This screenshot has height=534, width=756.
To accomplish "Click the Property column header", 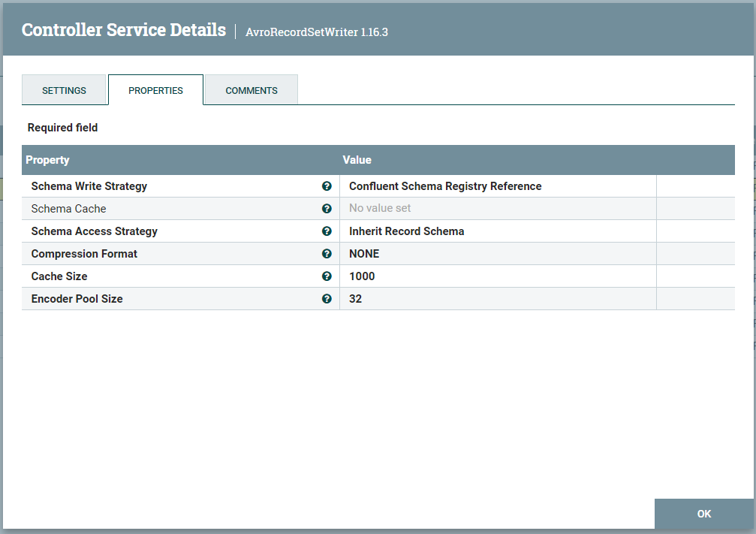I will pyautogui.click(x=47, y=159).
